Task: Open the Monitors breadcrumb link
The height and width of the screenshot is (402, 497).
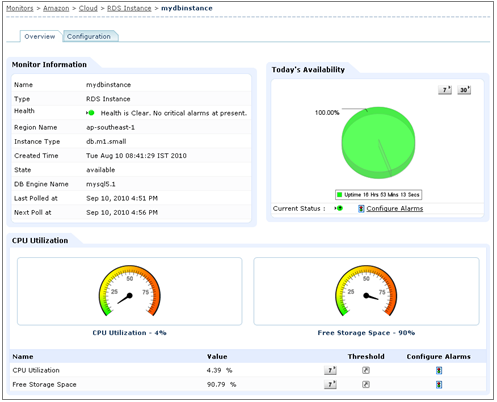Action: click(x=20, y=8)
